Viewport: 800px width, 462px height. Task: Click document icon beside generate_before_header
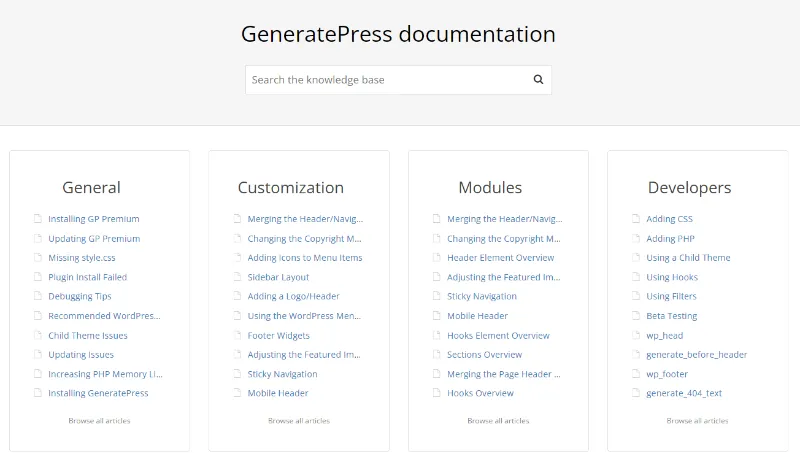tap(636, 354)
